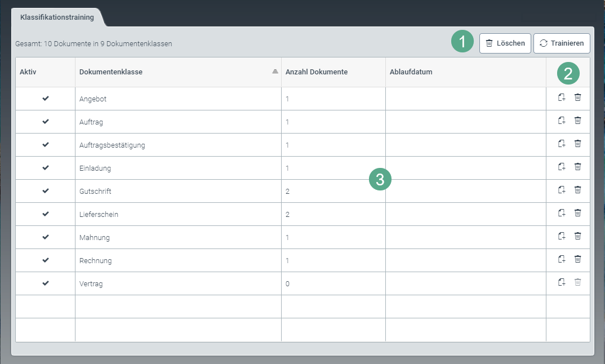This screenshot has height=364, width=605.
Task: Delete the Einladung row using trash icon
Action: [577, 167]
